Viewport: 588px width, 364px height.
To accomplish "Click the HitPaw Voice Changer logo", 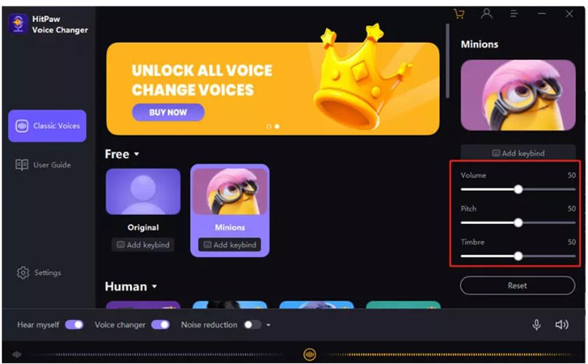I will coord(18,23).
